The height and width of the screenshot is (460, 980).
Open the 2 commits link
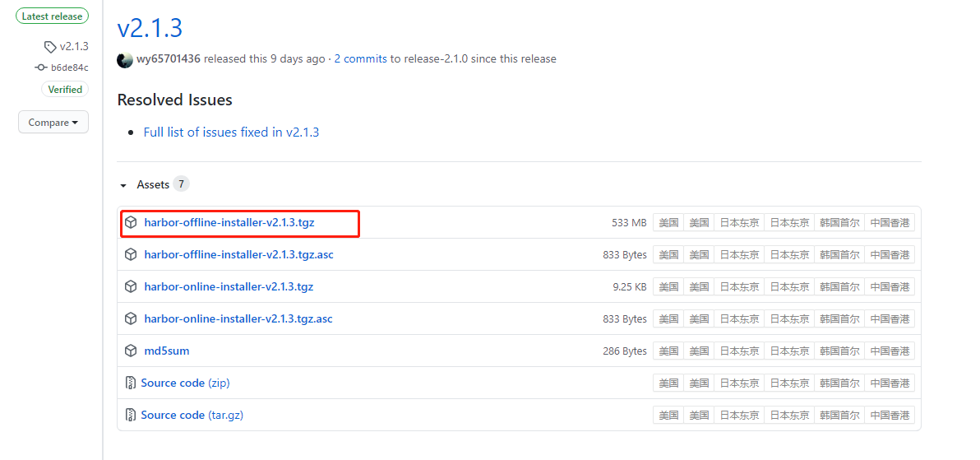click(361, 58)
